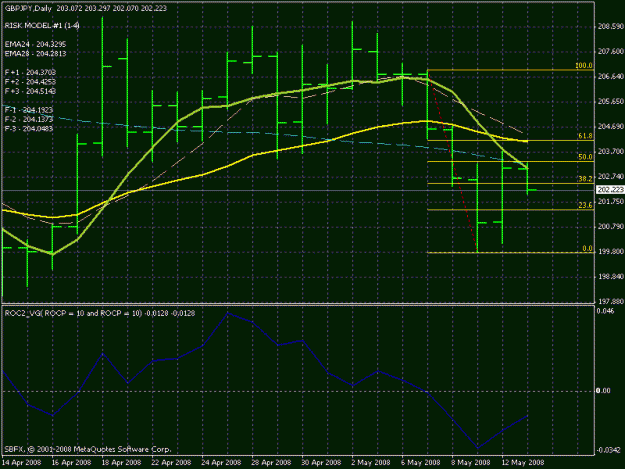Screen dimensions: 625x469
Task: Click the EMA28 - 204.2813 label
Action: (x=35, y=53)
